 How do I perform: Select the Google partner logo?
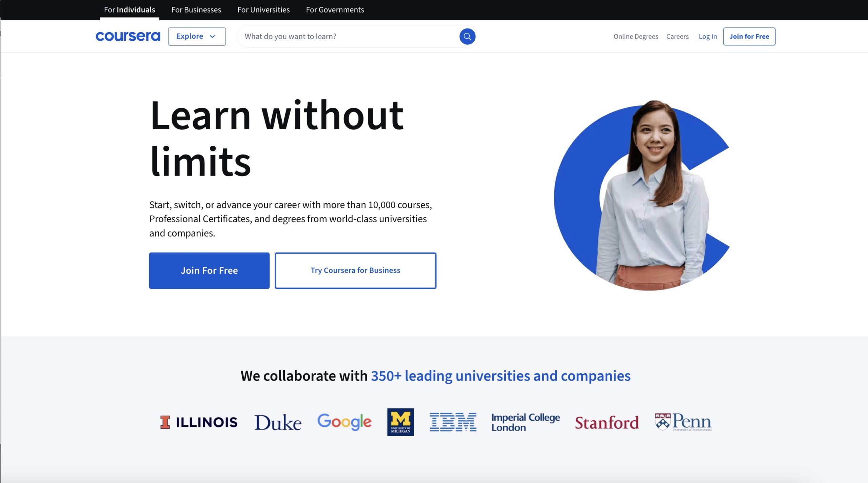tap(344, 422)
